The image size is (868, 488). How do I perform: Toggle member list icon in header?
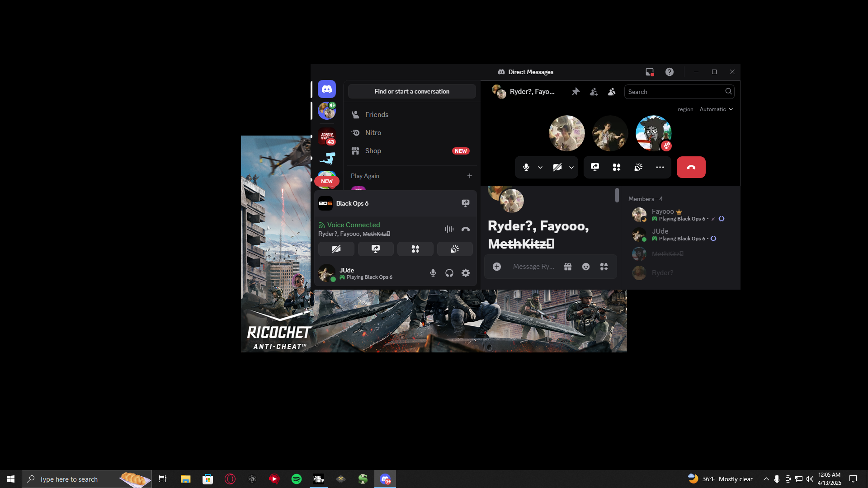click(612, 92)
